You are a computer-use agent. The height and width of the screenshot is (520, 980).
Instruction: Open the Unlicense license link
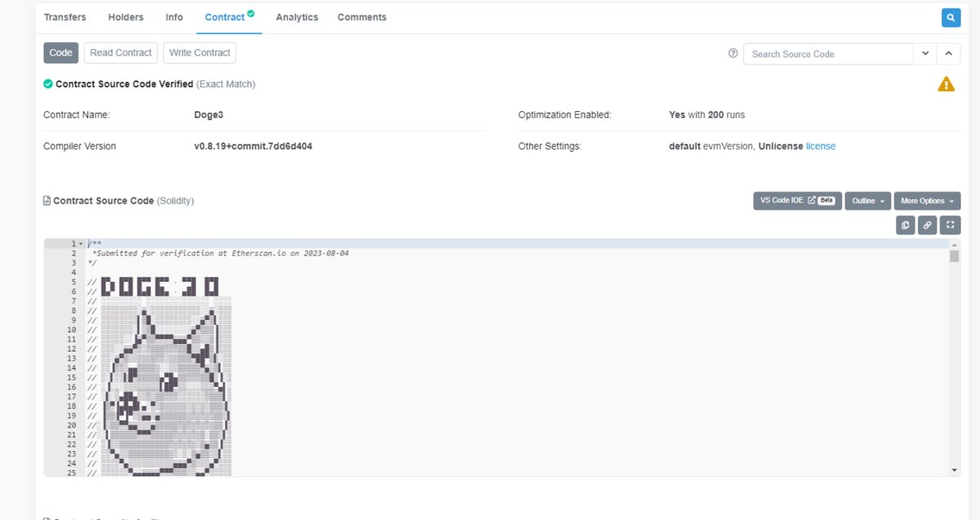pos(821,146)
